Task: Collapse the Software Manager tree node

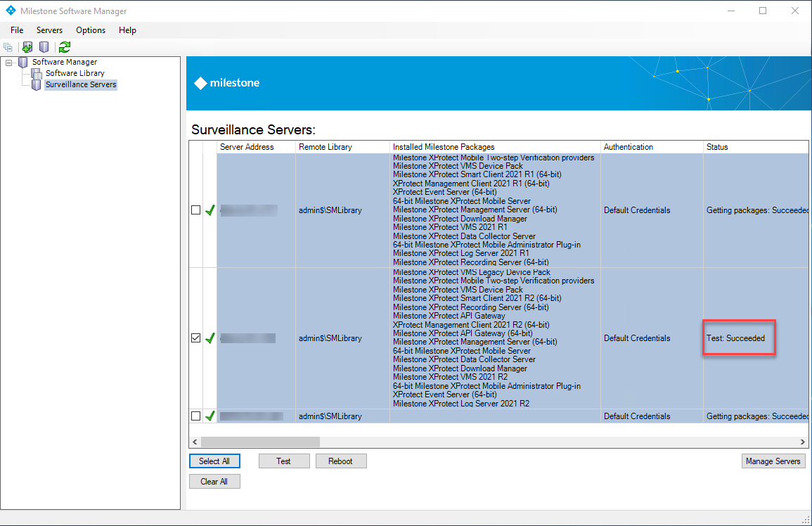Action: click(x=9, y=62)
